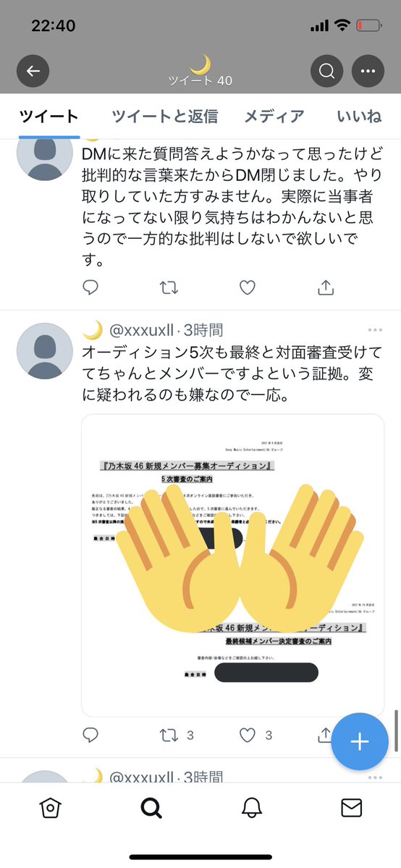Open the audition document image

tap(232, 565)
